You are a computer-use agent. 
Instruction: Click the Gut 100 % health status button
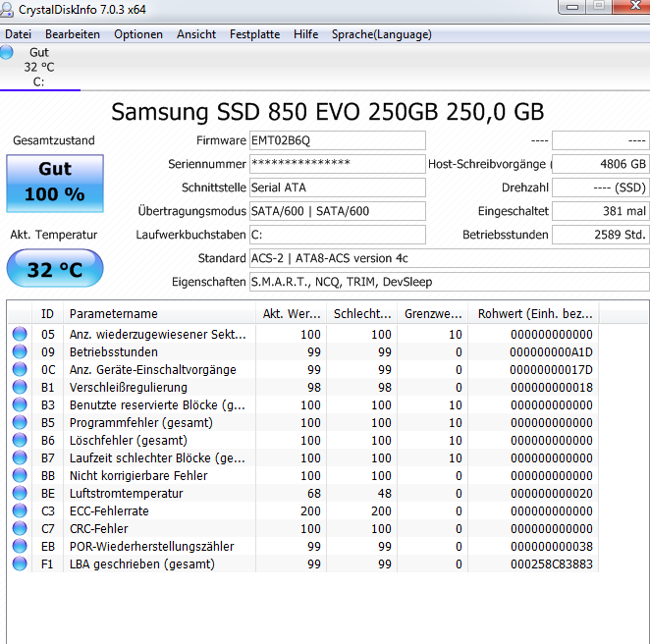coord(55,184)
